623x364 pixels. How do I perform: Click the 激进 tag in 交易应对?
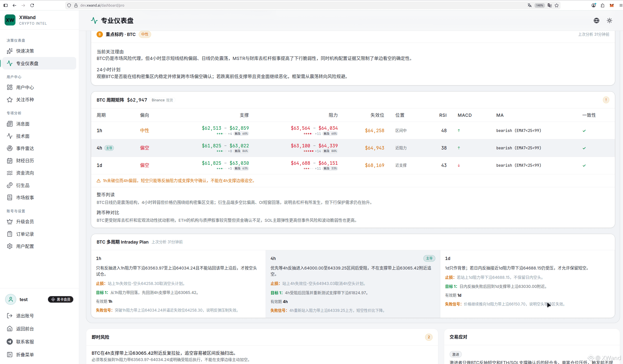click(456, 354)
